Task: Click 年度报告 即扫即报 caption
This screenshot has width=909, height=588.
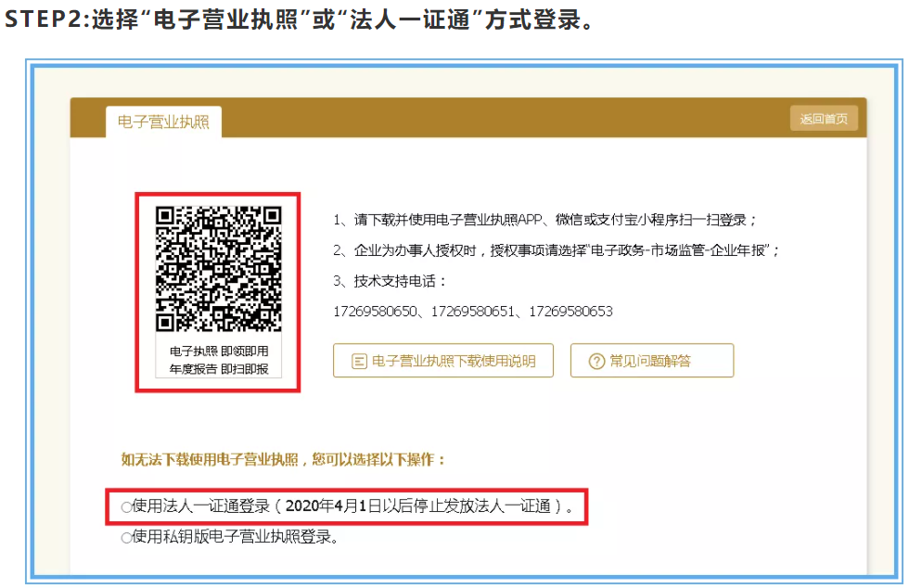Action: [219, 369]
